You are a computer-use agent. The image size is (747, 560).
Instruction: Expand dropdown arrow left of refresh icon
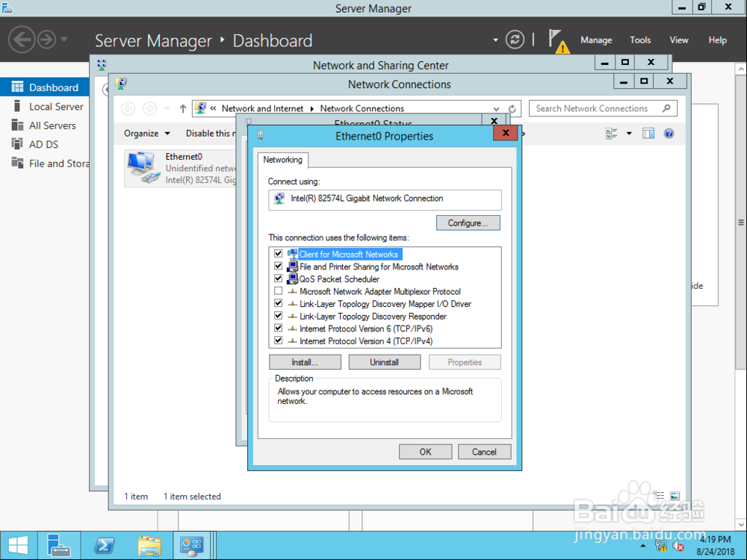click(x=495, y=40)
